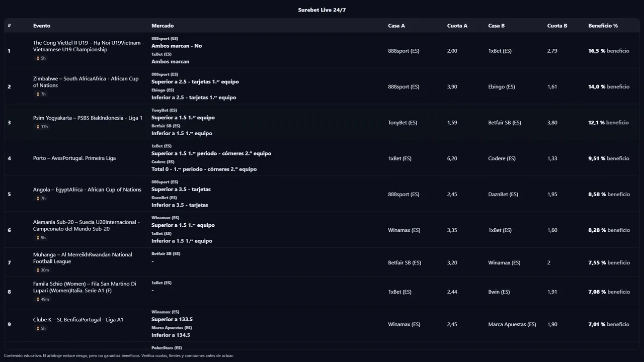Click the Mercado column header
The width and height of the screenshot is (644, 362).
163,26
